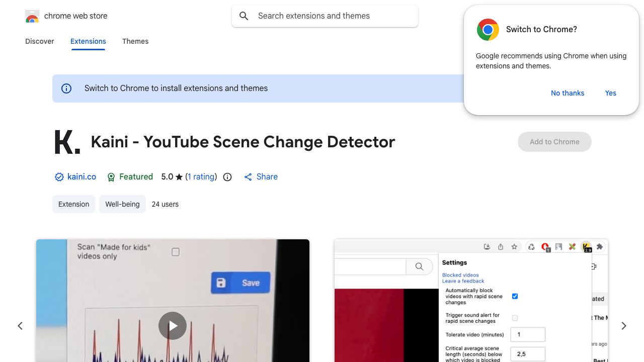The image size is (644, 362).
Task: Go to previous screenshot with left arrow
Action: coord(20,326)
